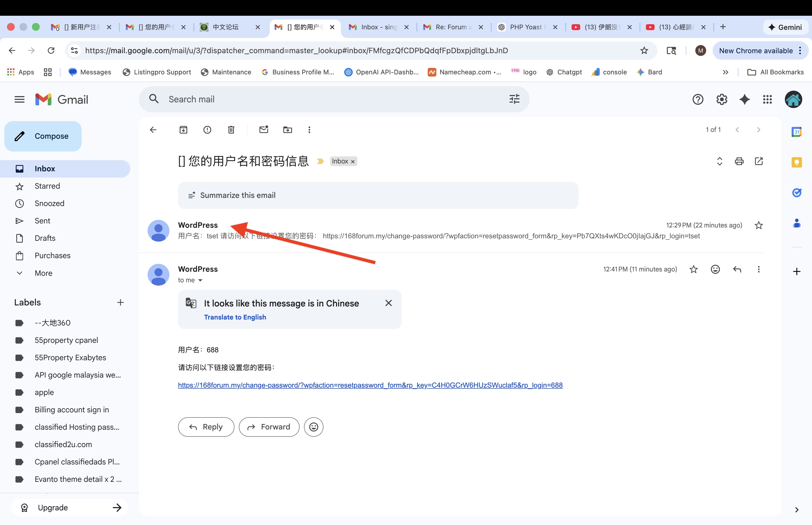
Task: Switch to the 中文论坛 browser tab
Action: [226, 27]
